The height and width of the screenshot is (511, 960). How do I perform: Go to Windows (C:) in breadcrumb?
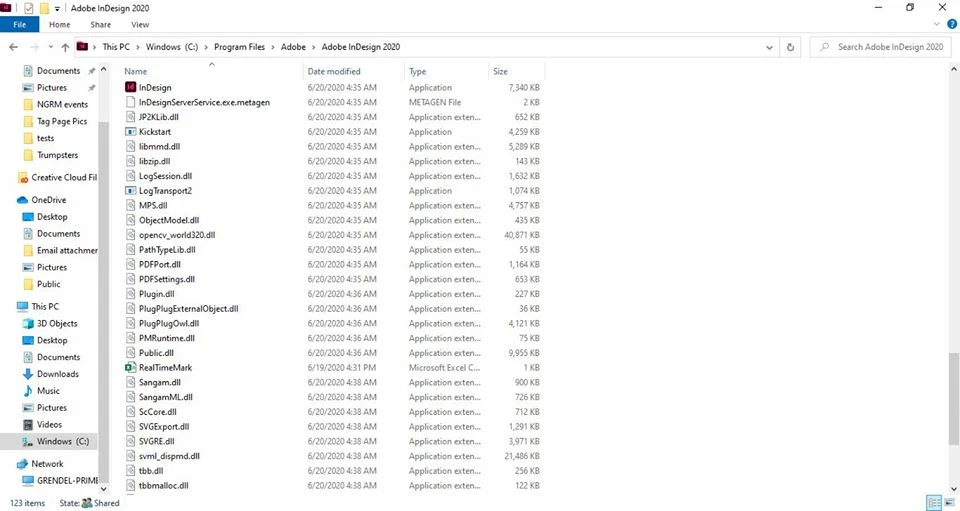point(172,47)
